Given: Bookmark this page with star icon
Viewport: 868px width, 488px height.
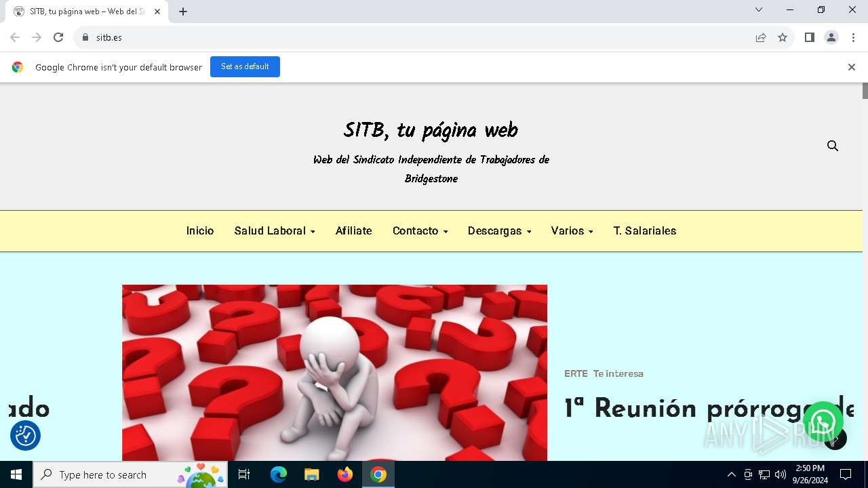Looking at the screenshot, I should [783, 37].
